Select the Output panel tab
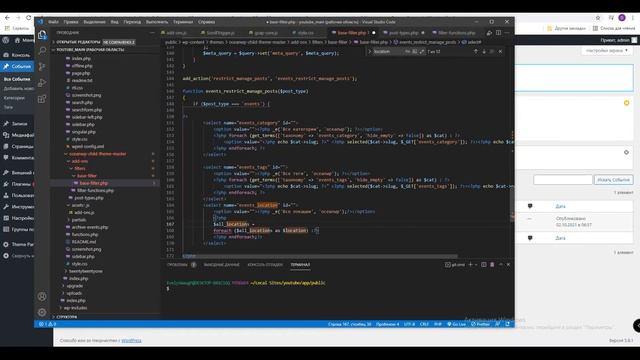640x360 pixels. (222, 264)
